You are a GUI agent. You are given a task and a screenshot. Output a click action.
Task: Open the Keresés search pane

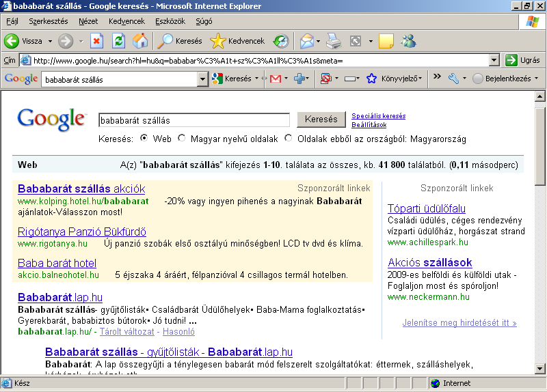point(180,41)
